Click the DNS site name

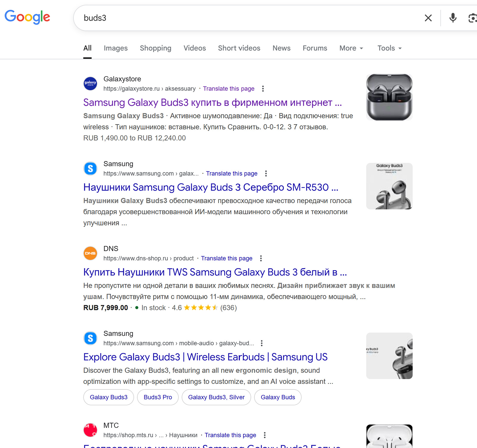coord(111,249)
